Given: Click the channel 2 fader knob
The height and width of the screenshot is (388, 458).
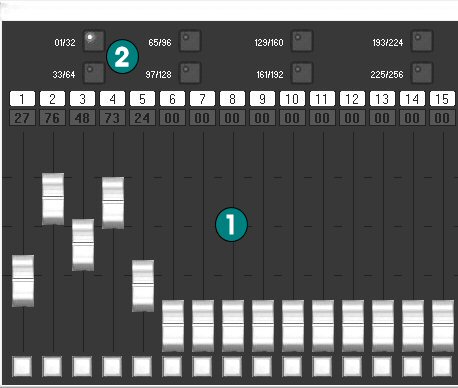Looking at the screenshot, I should pyautogui.click(x=53, y=199).
